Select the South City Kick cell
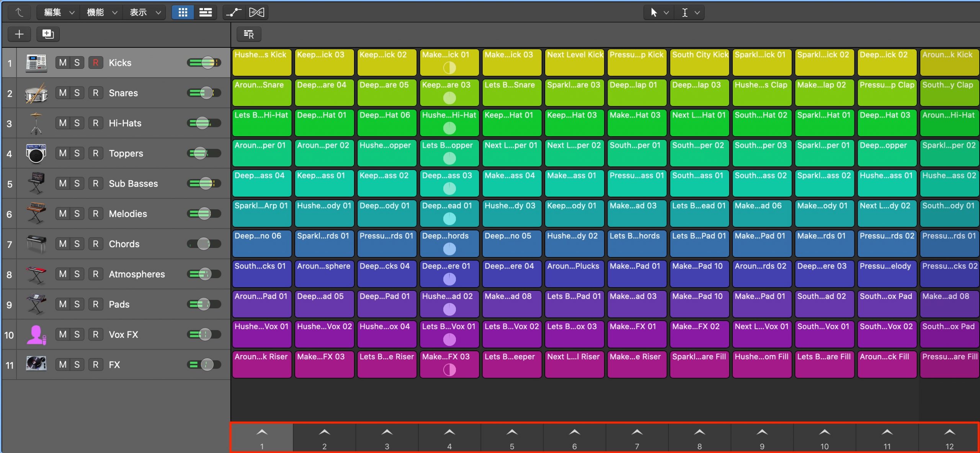 [x=699, y=62]
